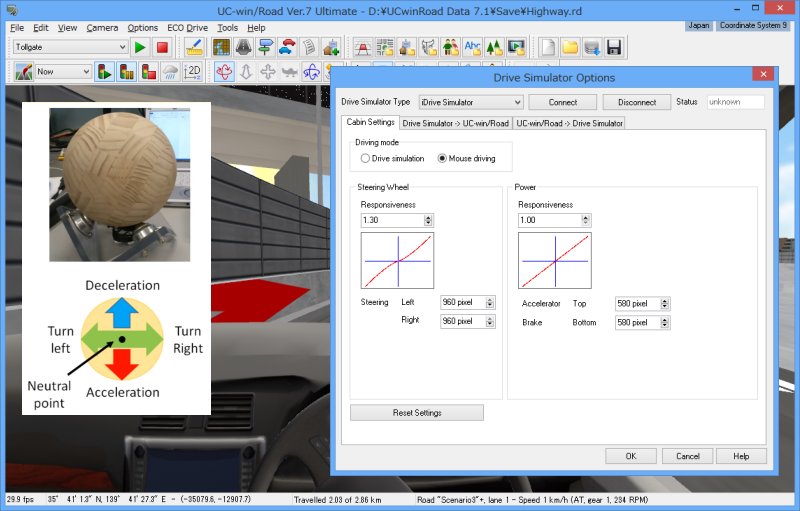Image resolution: width=800 pixels, height=511 pixels.
Task: Toggle the rain cloud weather icon
Action: (170, 72)
